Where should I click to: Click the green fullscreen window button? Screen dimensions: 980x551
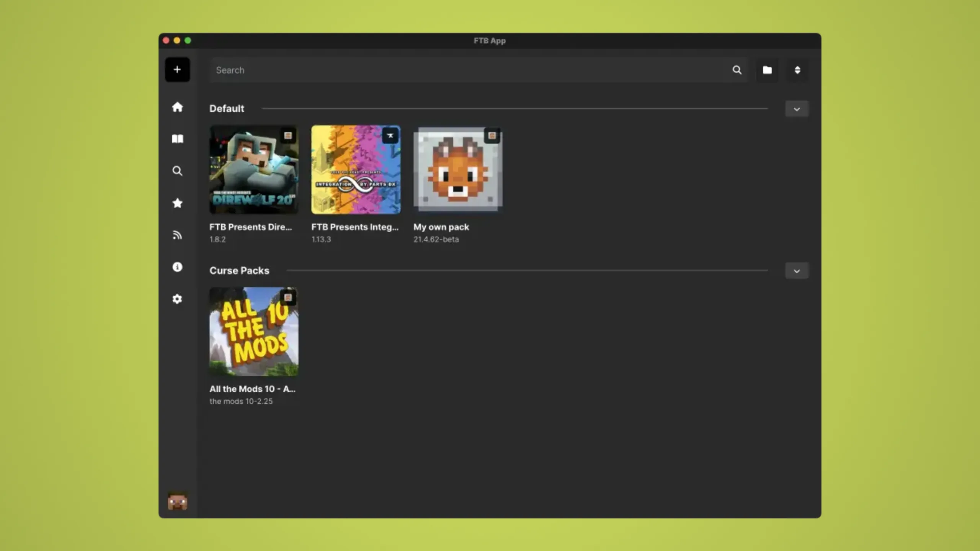click(x=188, y=41)
